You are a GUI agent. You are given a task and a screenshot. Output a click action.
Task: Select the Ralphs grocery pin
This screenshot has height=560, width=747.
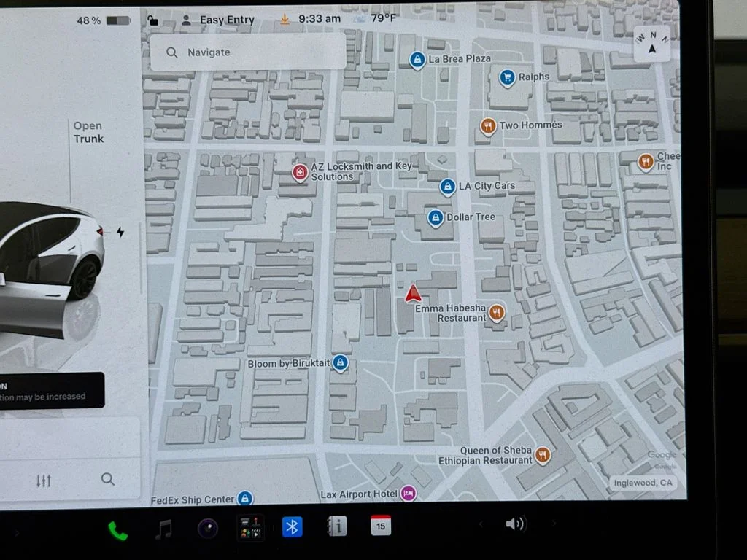(508, 78)
